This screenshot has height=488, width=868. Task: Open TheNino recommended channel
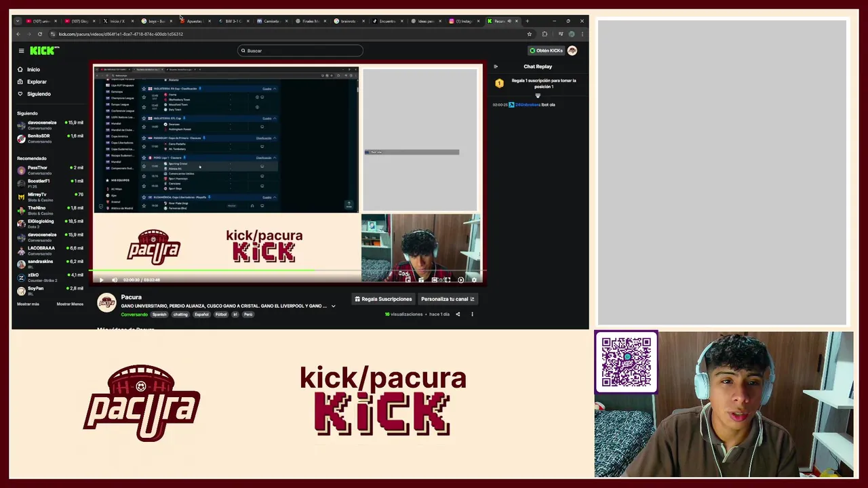50,210
